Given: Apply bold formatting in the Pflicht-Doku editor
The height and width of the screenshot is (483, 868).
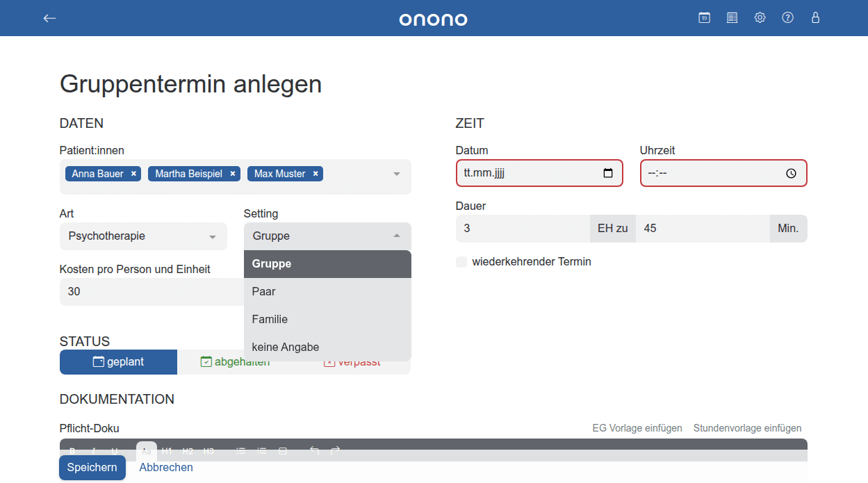Looking at the screenshot, I should click(72, 450).
